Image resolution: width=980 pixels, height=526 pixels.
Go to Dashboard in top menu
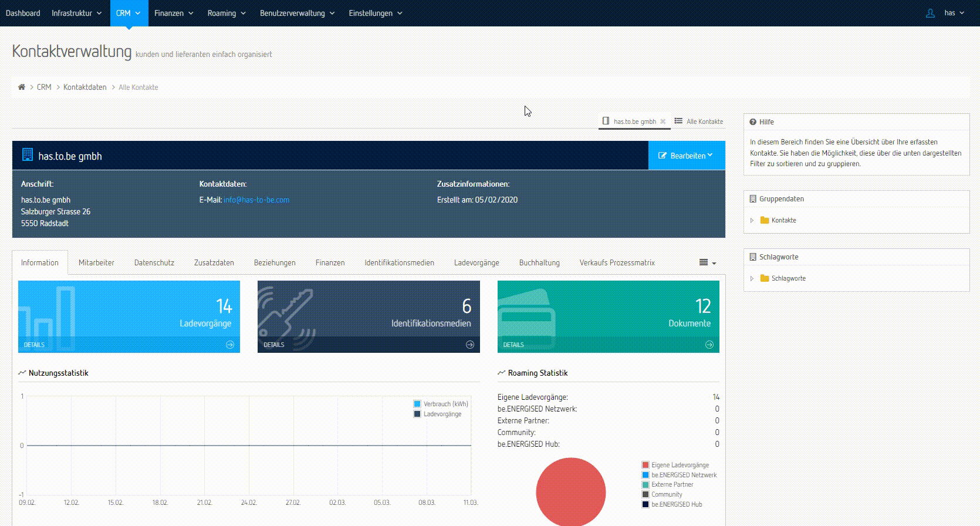[23, 13]
